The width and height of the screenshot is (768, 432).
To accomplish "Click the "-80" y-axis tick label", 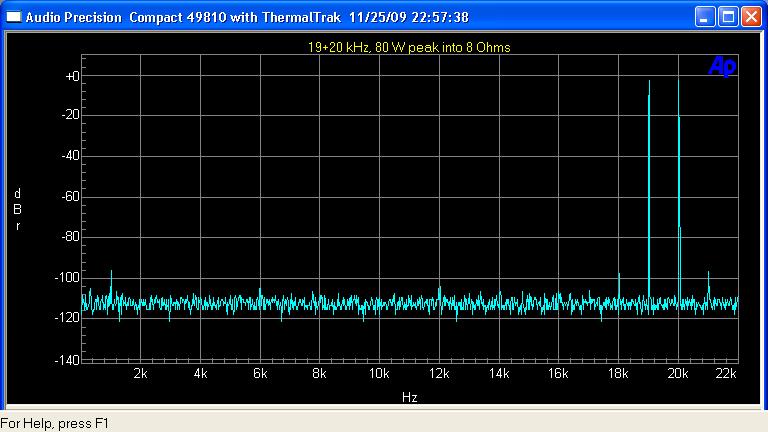I will [x=71, y=237].
